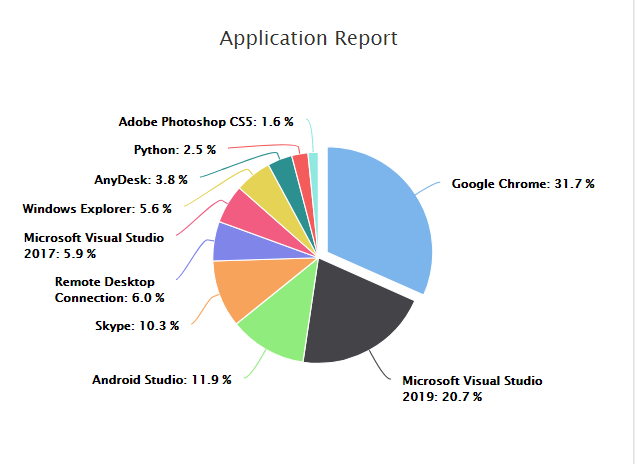Click the "Application Report" chart title
This screenshot has height=464, width=635.
[x=308, y=38]
